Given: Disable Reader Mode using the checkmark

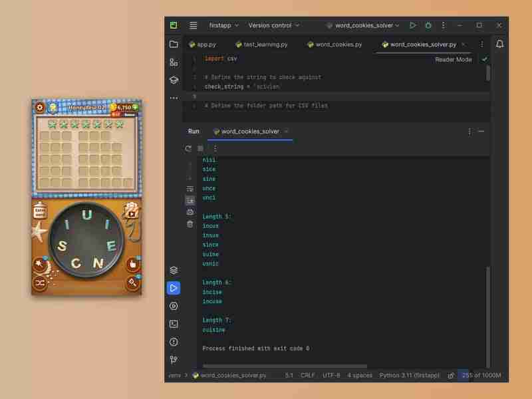Looking at the screenshot, I should (483, 59).
